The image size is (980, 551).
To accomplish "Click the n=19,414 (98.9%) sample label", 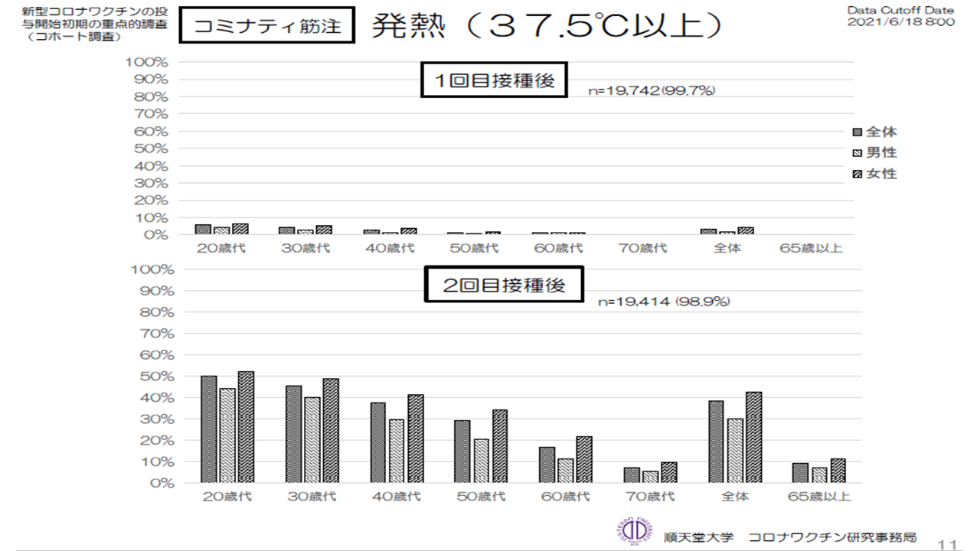I will [x=664, y=302].
